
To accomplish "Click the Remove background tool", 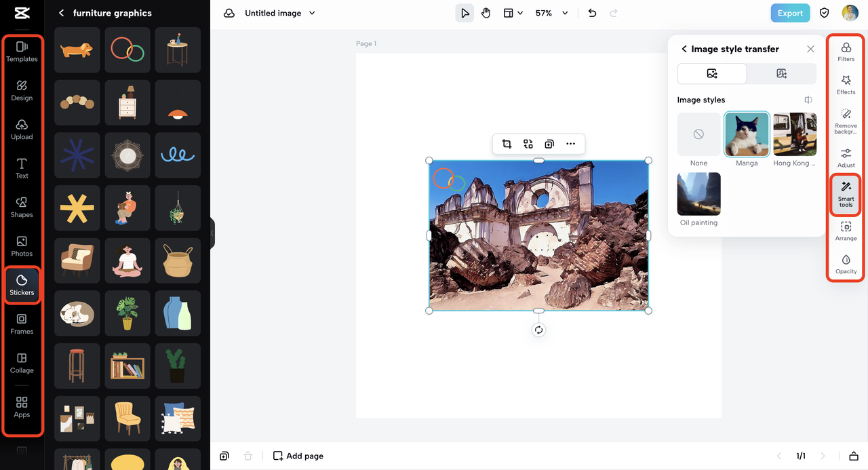I will click(846, 121).
